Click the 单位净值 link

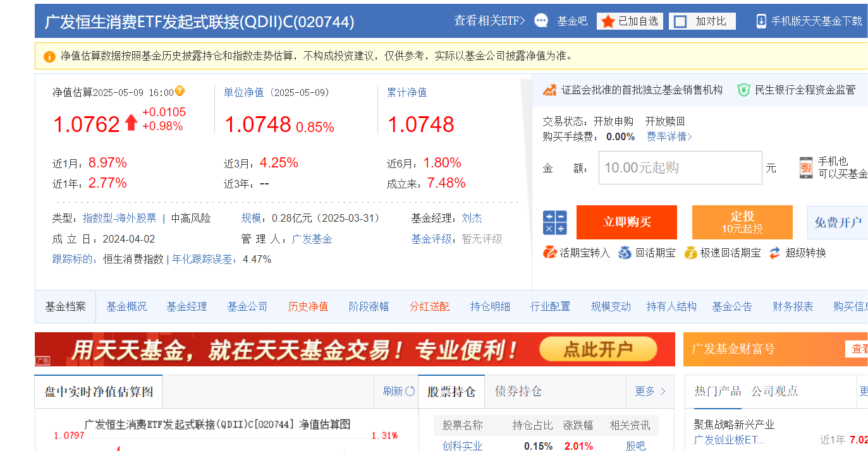243,92
